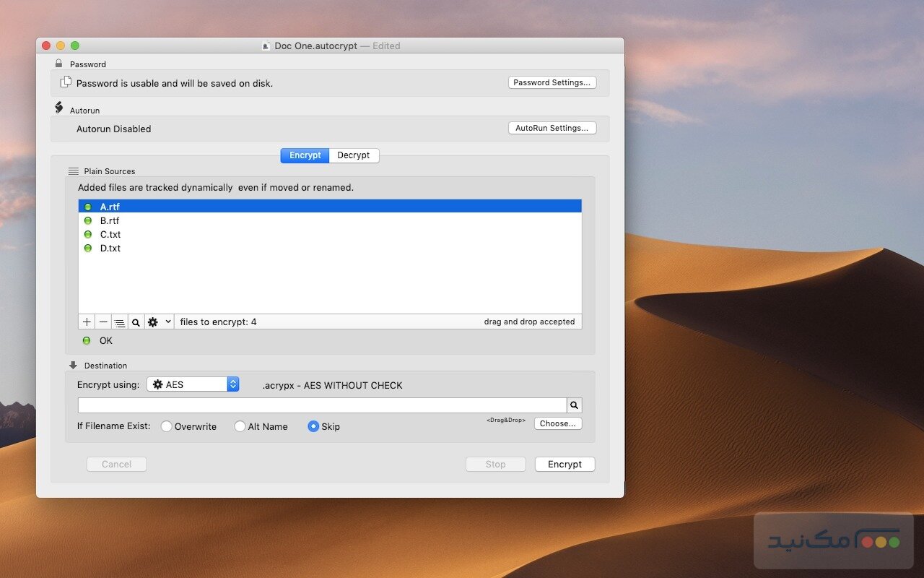The image size is (924, 578).
Task: Switch to the Decrypt tab
Action: [354, 155]
